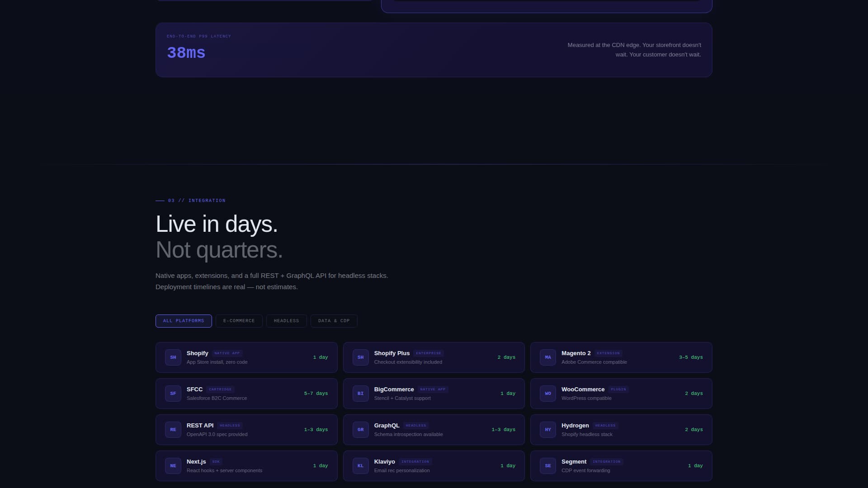Click the Native App tag on Shopify
The image size is (868, 488).
[227, 353]
